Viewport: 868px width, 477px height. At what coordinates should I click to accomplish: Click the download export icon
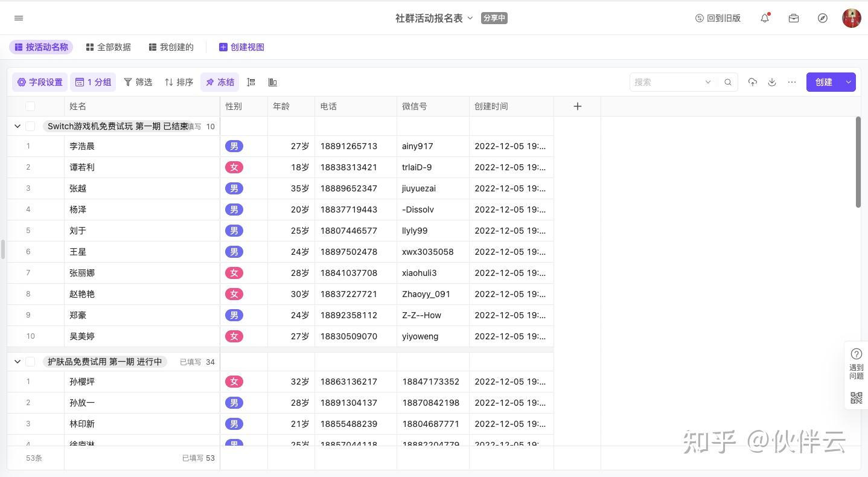772,82
